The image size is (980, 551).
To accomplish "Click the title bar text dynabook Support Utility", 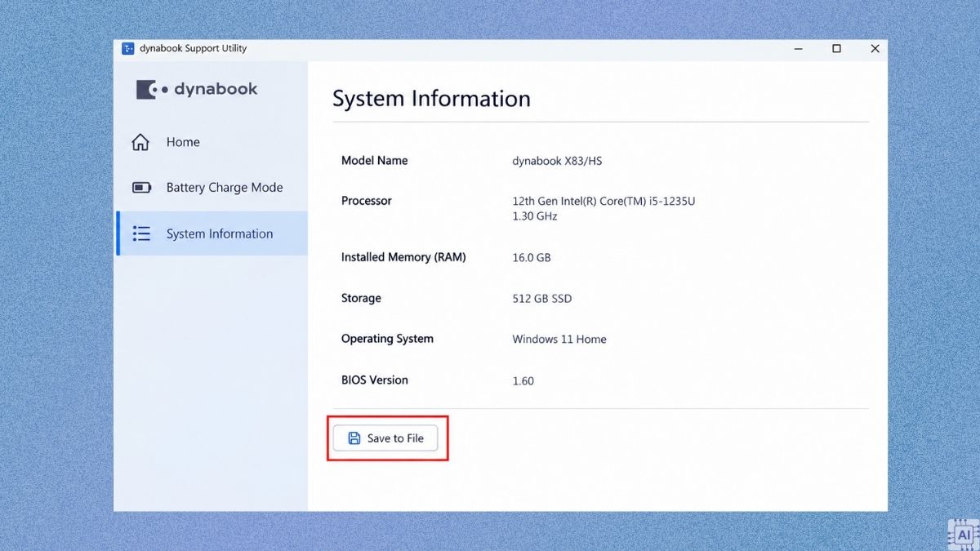I will pyautogui.click(x=193, y=48).
